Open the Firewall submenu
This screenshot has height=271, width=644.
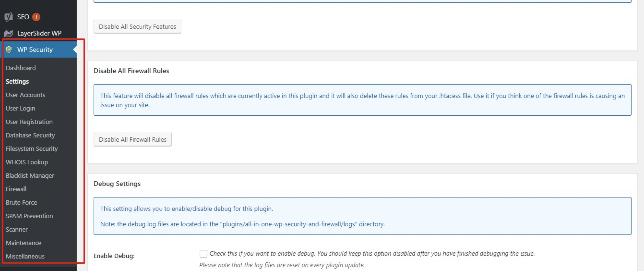click(16, 189)
